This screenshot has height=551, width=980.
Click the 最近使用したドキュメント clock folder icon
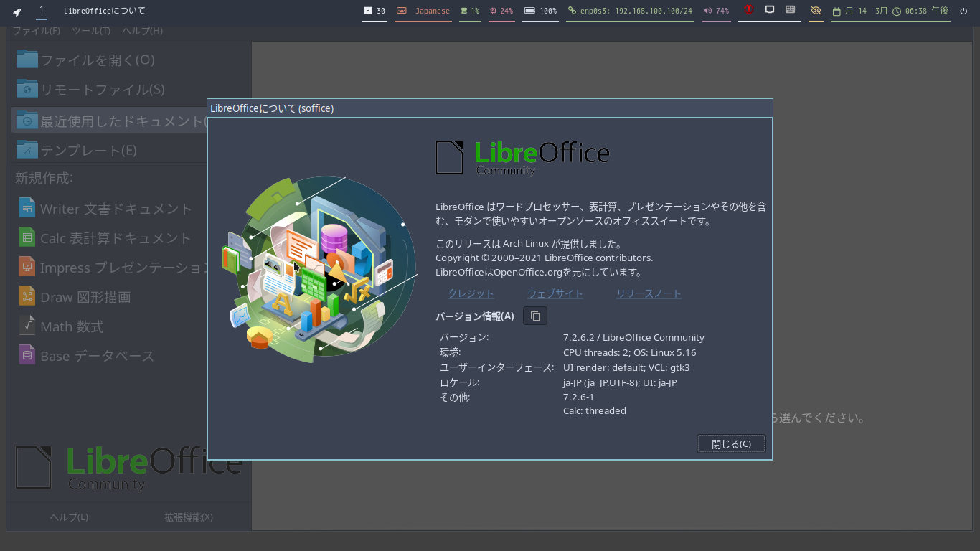point(27,120)
